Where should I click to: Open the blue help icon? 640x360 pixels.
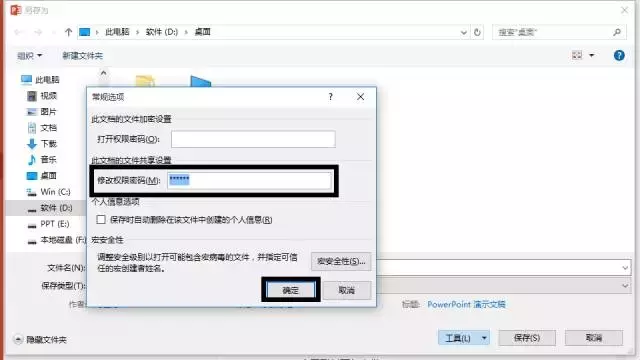(x=619, y=55)
